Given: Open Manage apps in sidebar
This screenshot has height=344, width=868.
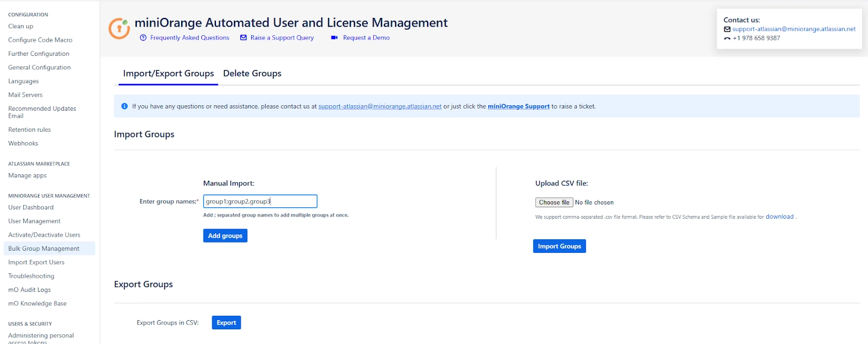Looking at the screenshot, I should [x=27, y=175].
